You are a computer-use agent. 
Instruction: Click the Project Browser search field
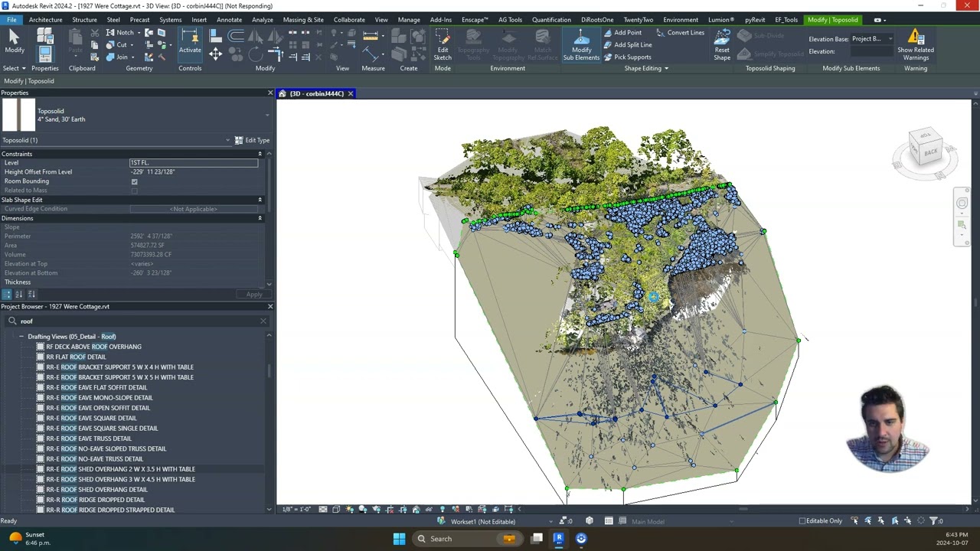(137, 321)
